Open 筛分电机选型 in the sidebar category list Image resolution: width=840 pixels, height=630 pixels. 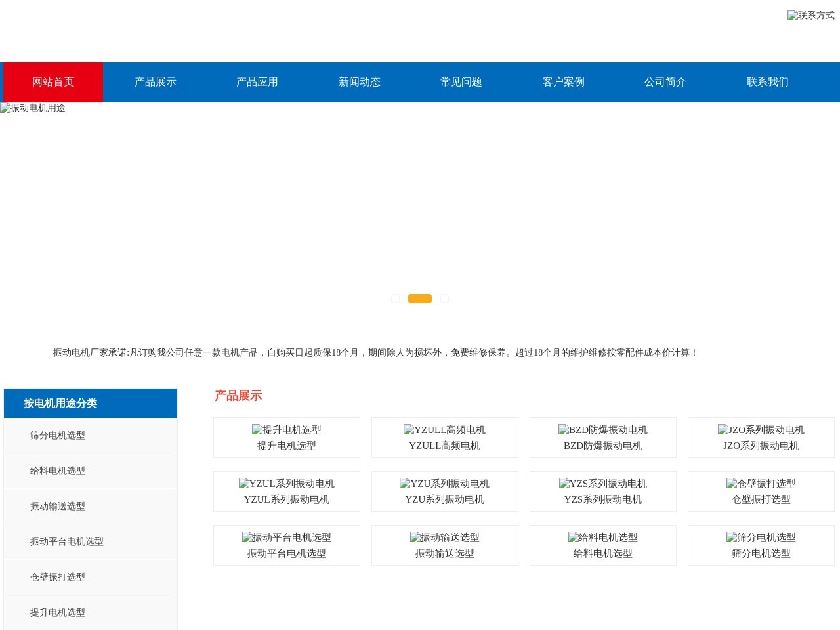pos(58,435)
